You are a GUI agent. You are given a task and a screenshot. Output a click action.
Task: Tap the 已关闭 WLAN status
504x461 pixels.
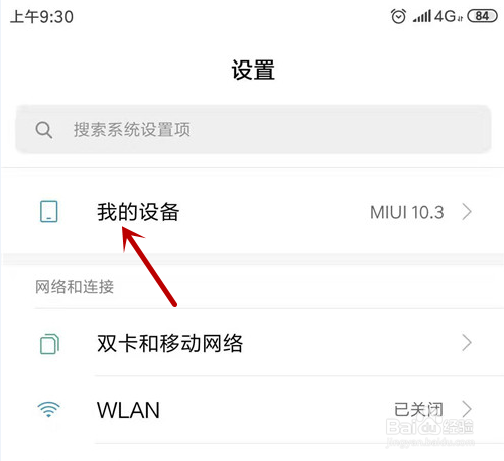coord(419,409)
